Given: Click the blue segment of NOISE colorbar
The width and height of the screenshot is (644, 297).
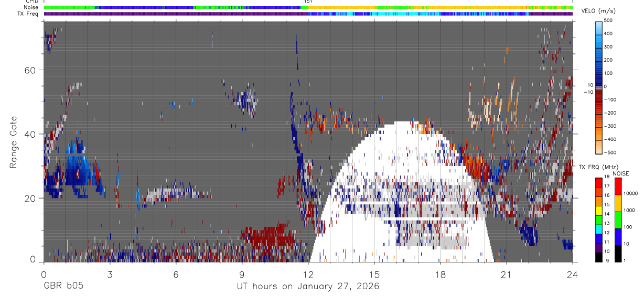Looking at the screenshot, I should tap(618, 236).
